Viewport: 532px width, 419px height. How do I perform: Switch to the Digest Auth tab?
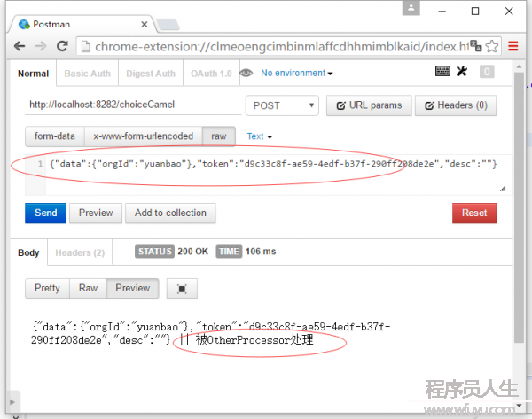[x=151, y=74]
